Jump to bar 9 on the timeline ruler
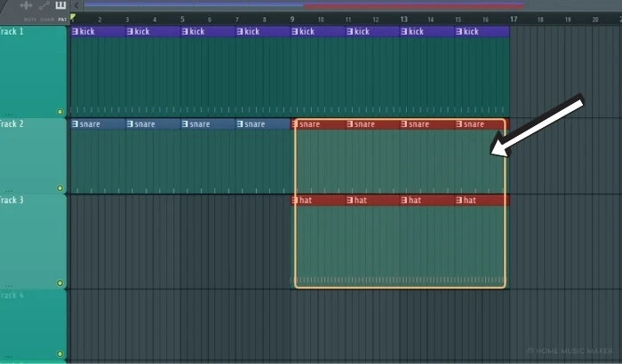Viewport: 622px width, 364px height. tap(292, 19)
